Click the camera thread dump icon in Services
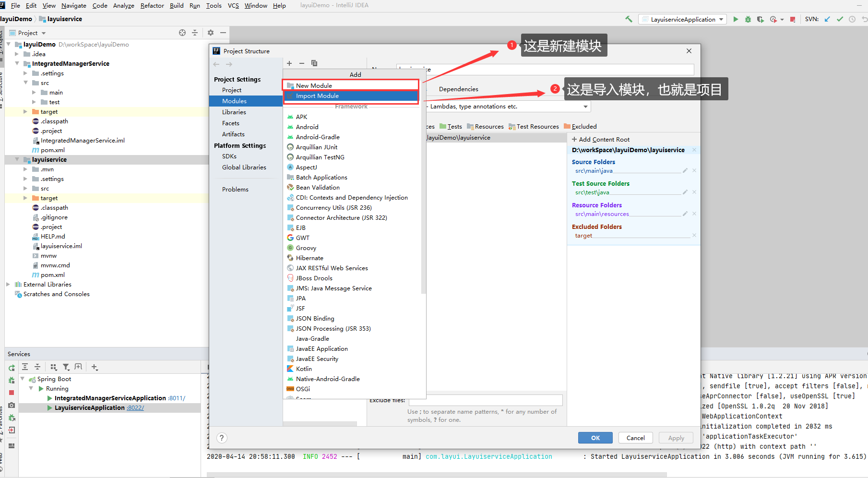This screenshot has width=868, height=478. click(x=12, y=405)
